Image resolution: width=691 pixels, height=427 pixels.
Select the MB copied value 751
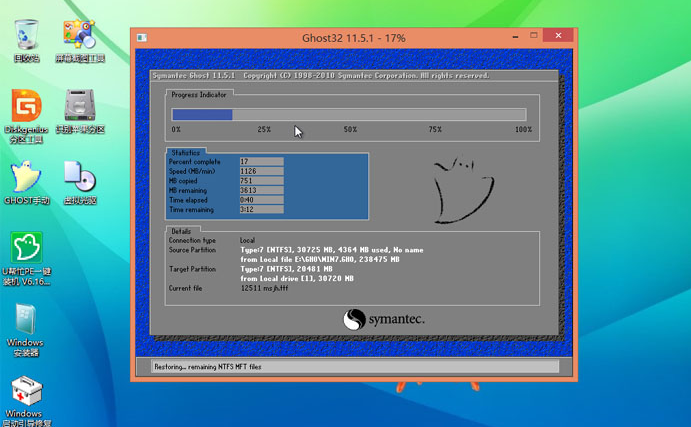[261, 181]
